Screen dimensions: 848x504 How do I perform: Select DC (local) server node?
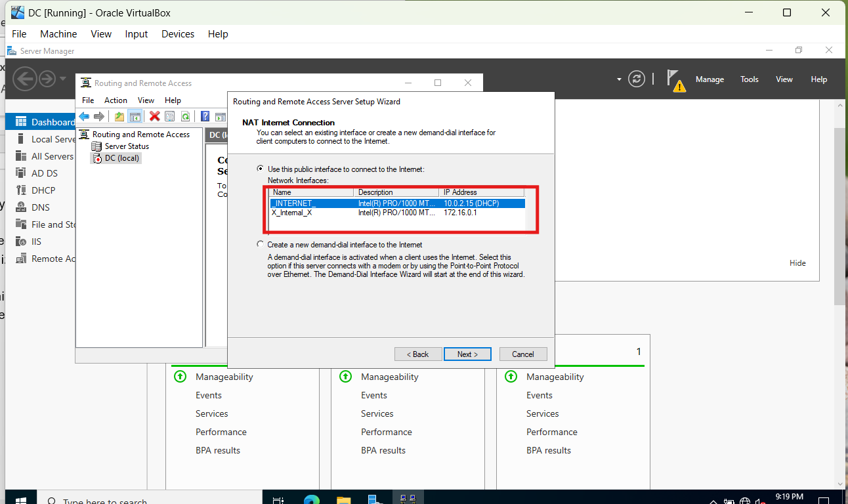pyautogui.click(x=116, y=158)
